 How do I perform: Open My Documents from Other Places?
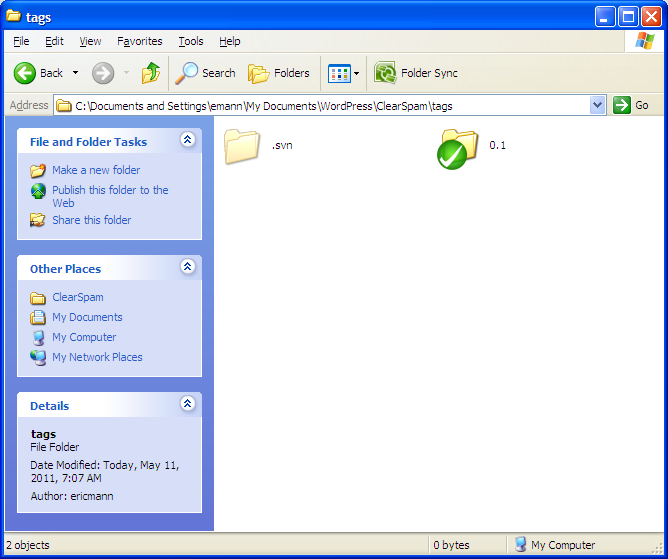pos(87,317)
